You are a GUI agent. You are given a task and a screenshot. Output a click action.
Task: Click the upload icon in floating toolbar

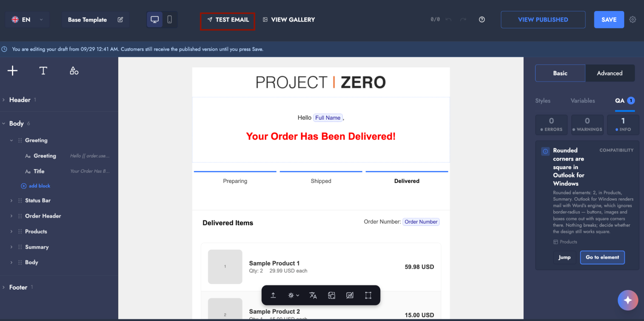pyautogui.click(x=273, y=295)
